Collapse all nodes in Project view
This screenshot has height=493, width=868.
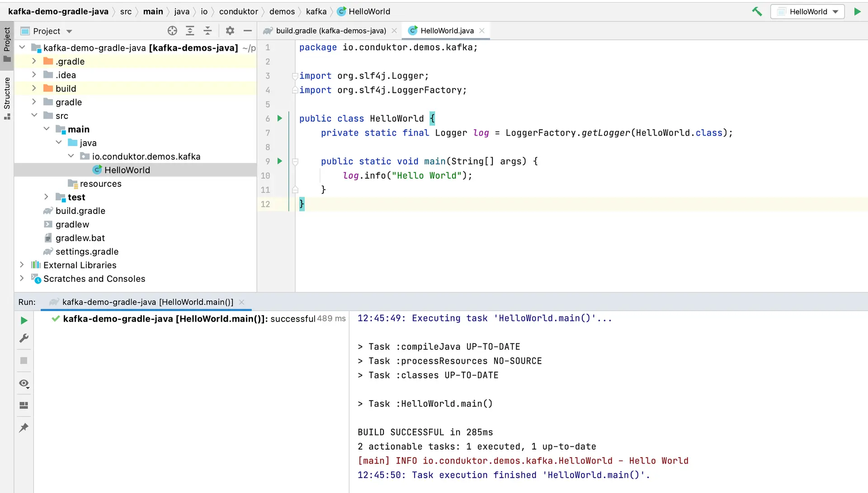(208, 31)
